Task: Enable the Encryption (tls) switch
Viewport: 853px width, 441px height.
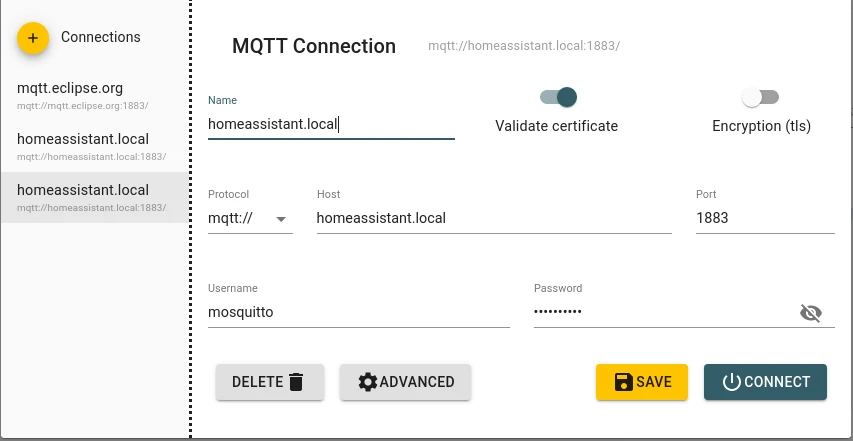Action: coord(760,97)
